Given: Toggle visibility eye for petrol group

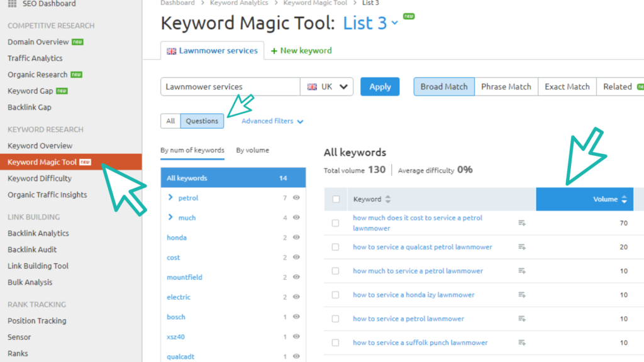Looking at the screenshot, I should 296,198.
